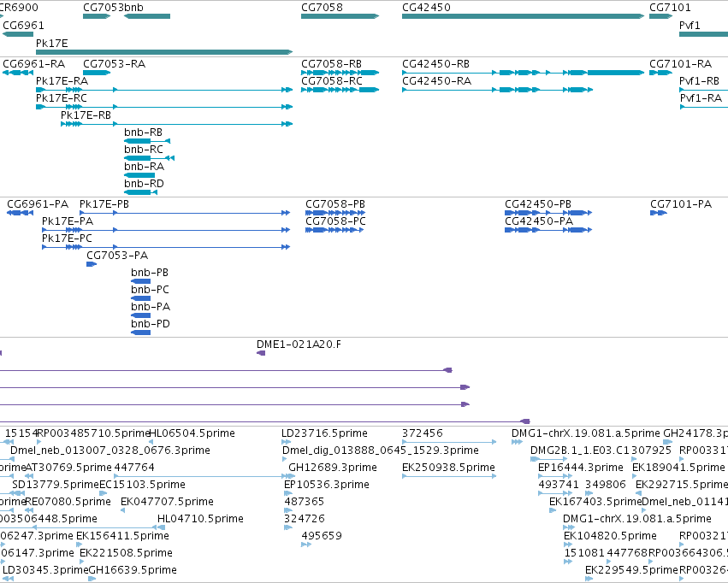Click EST label AT30769.5prime
Viewport: 728px width, 583px height.
pyautogui.click(x=68, y=468)
